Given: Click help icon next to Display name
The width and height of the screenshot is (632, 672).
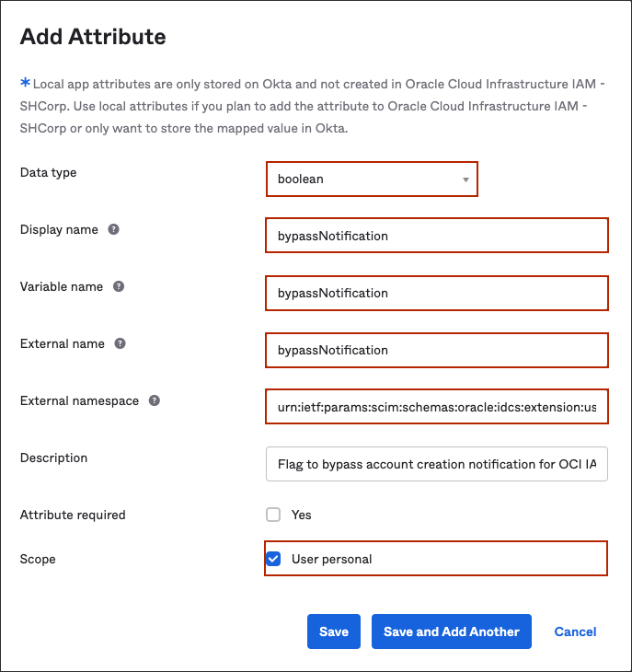Looking at the screenshot, I should 113,229.
